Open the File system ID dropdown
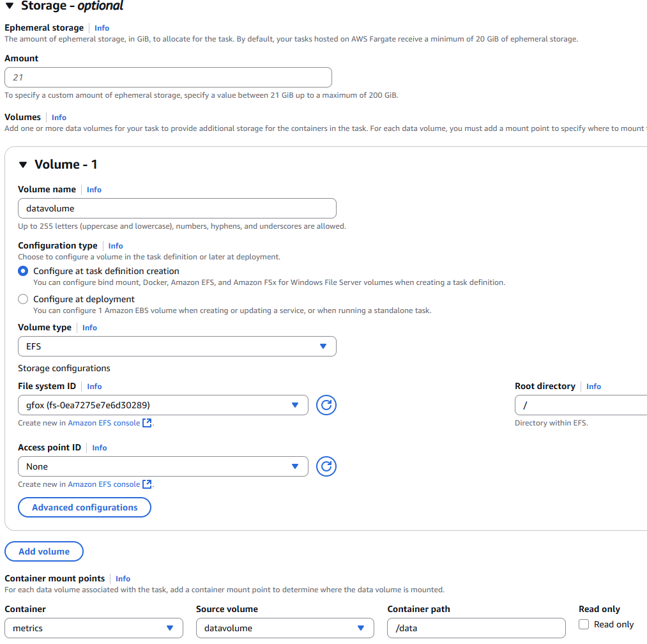Screen dimensions: 647x644 (x=163, y=405)
